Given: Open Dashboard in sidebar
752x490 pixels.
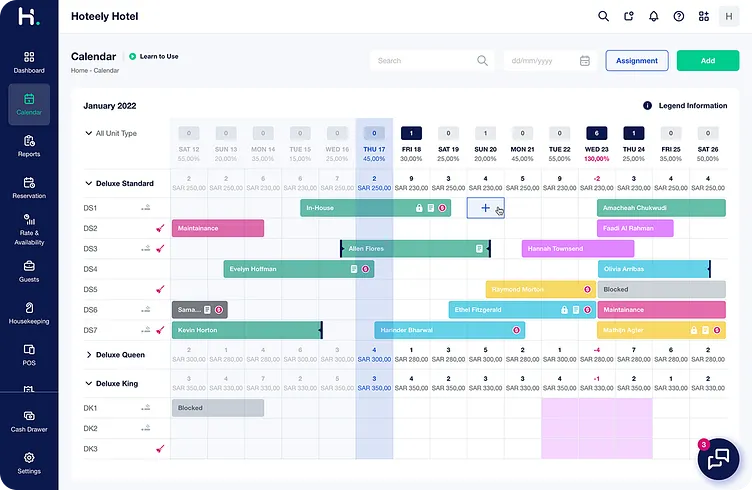Looking at the screenshot, I should click(29, 62).
